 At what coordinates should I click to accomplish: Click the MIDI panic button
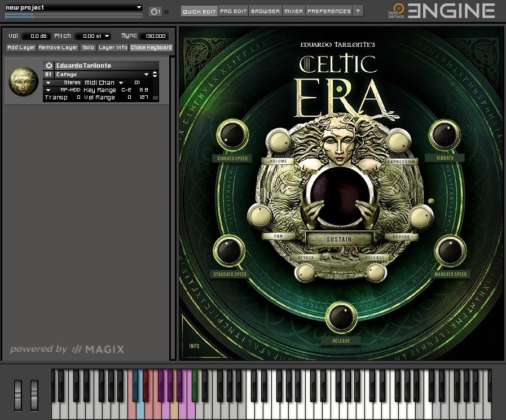pos(155,11)
